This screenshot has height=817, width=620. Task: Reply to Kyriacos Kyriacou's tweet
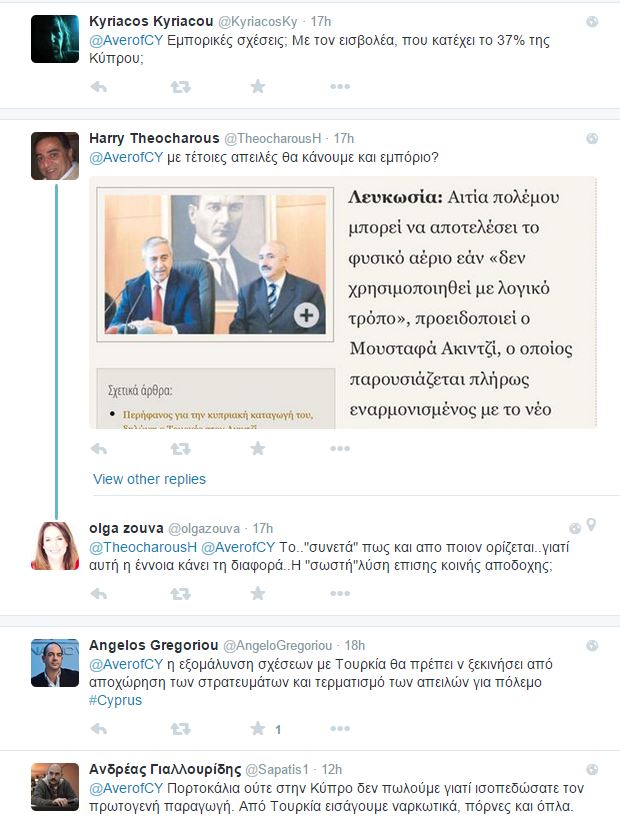click(x=98, y=86)
